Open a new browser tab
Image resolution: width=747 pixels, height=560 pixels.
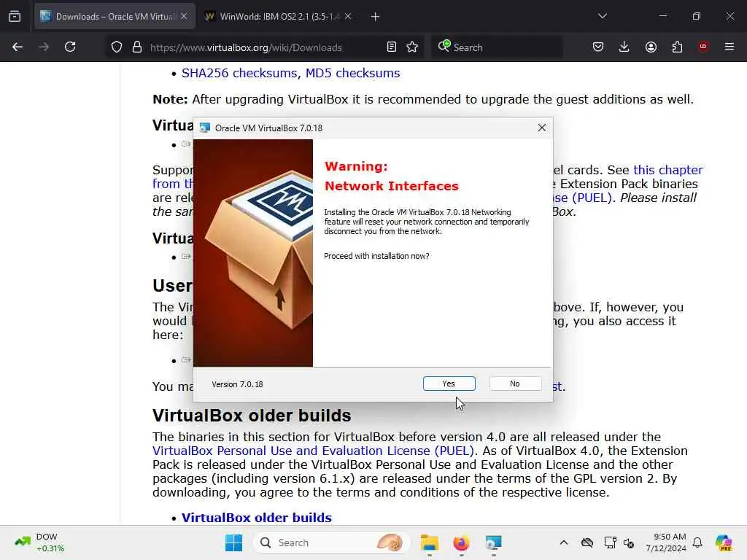click(376, 17)
